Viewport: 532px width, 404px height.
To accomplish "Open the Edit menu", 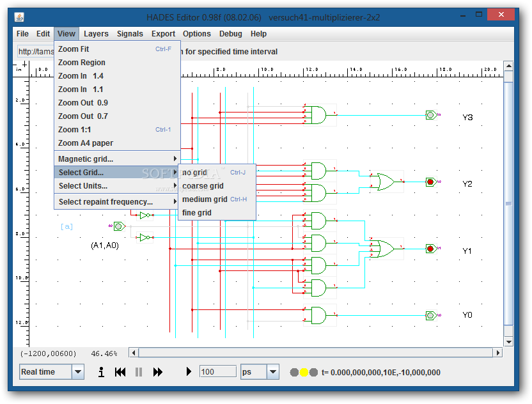I will [x=43, y=34].
